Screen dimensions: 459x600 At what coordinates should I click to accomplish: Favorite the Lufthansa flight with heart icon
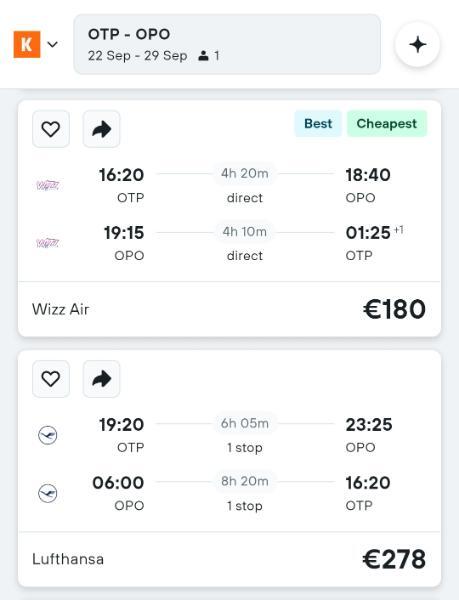pyautogui.click(x=51, y=379)
